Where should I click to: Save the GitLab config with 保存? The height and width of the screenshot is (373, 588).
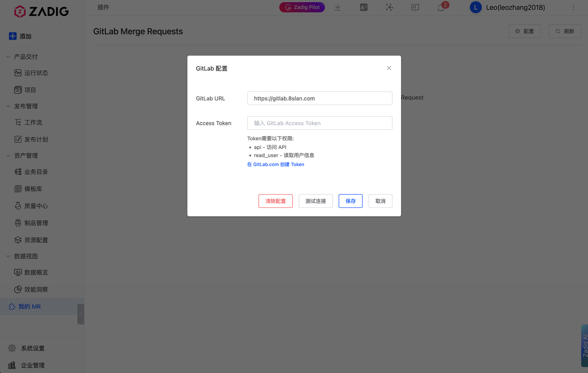[x=351, y=201]
